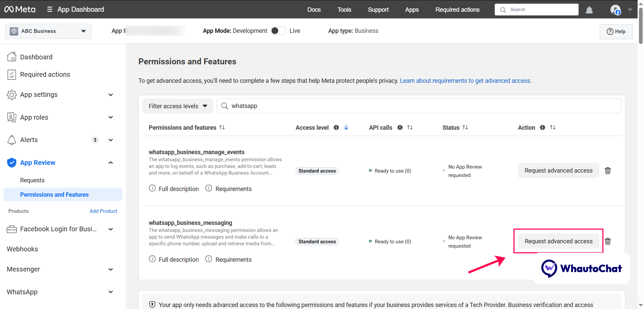Screen dimensions: 644x309
Task: Click the App settings gear icon
Action: (x=12, y=95)
